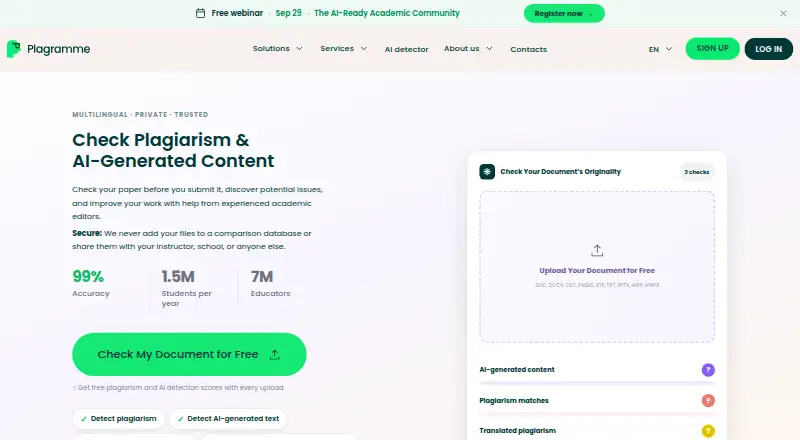Click the Plagiarism matches label
Viewport: 800px width, 440px height.
pos(514,401)
